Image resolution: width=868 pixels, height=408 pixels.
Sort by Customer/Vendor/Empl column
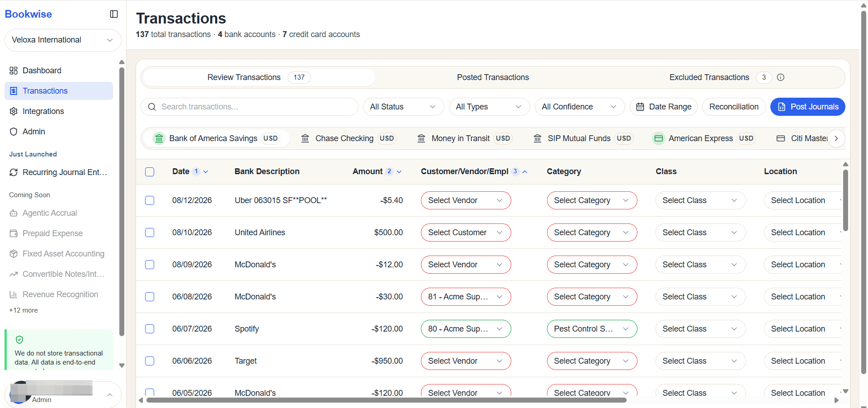(474, 171)
